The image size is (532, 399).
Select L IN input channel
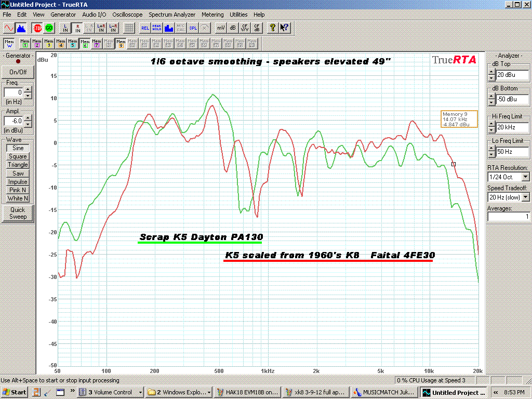point(65,28)
